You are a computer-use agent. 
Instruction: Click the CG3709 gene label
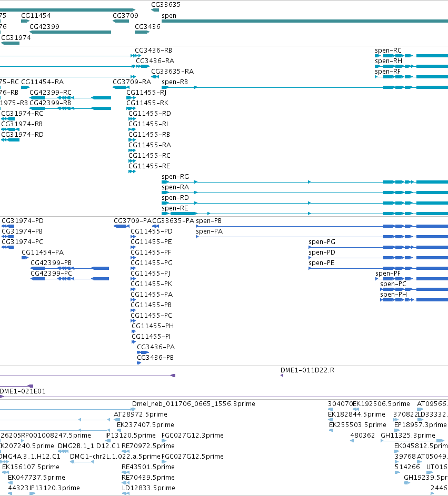click(x=125, y=16)
